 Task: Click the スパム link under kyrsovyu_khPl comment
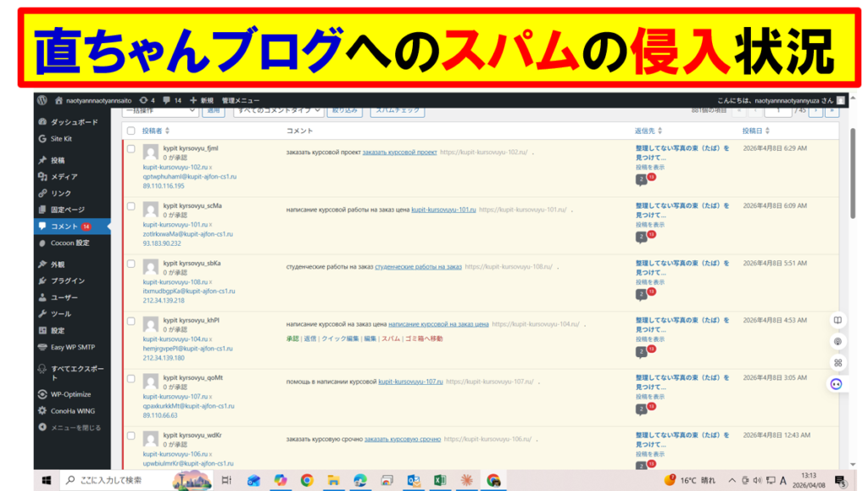(391, 338)
